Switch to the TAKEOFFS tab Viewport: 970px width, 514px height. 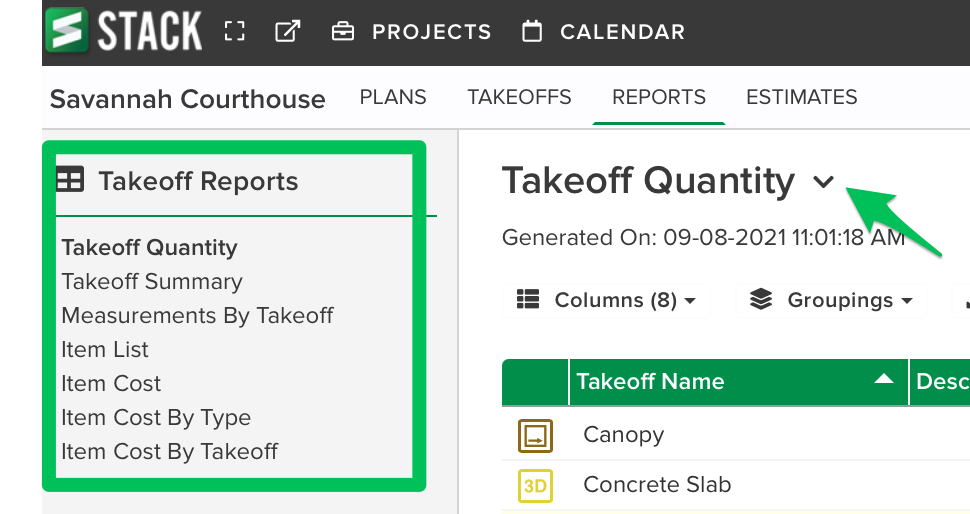[519, 97]
